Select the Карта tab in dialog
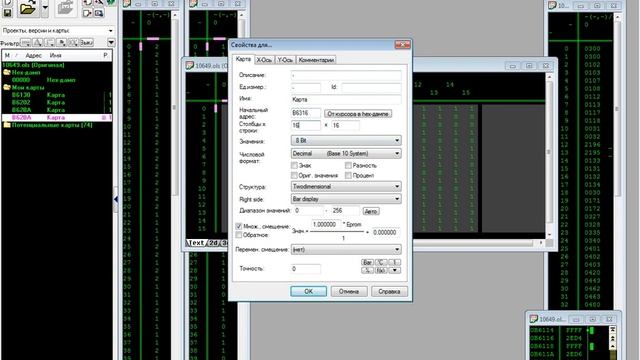Viewport: 640px width, 360px height. [243, 59]
